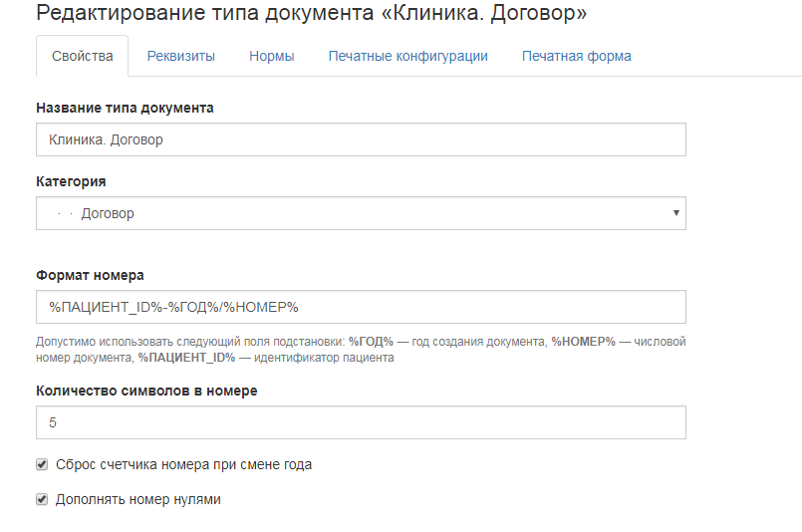Click the Название типа документа label
802x532 pixels.
125,108
